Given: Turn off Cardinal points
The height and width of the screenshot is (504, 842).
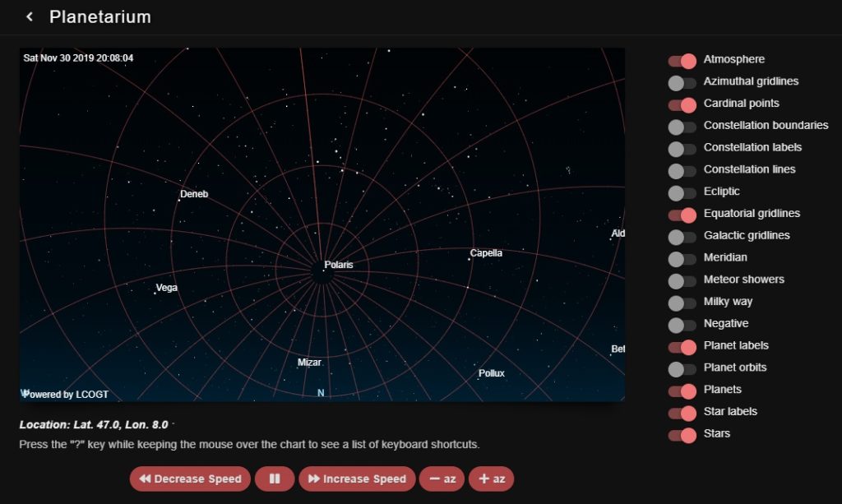Looking at the screenshot, I should tap(681, 104).
